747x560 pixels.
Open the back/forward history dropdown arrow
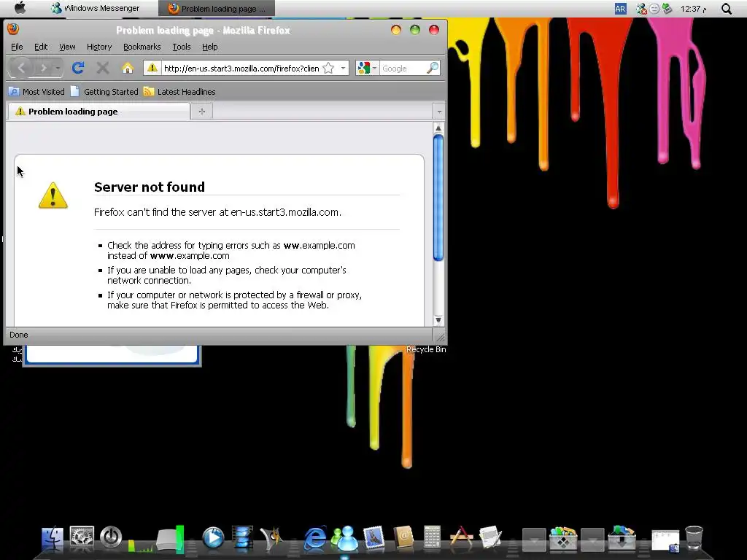(x=58, y=68)
